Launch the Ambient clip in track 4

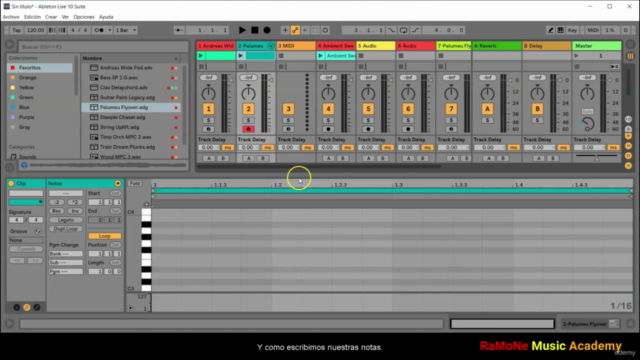point(321,56)
